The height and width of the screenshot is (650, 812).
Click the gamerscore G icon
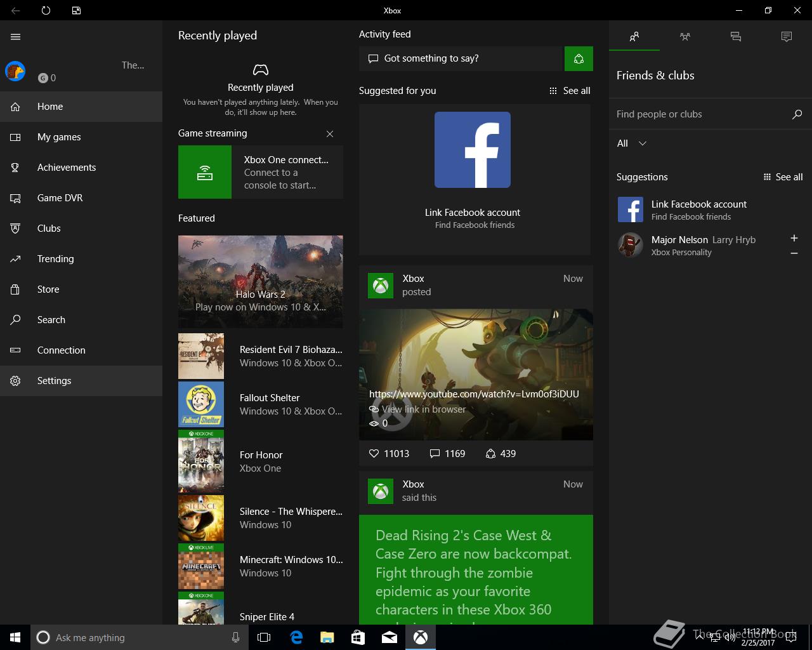coord(43,78)
